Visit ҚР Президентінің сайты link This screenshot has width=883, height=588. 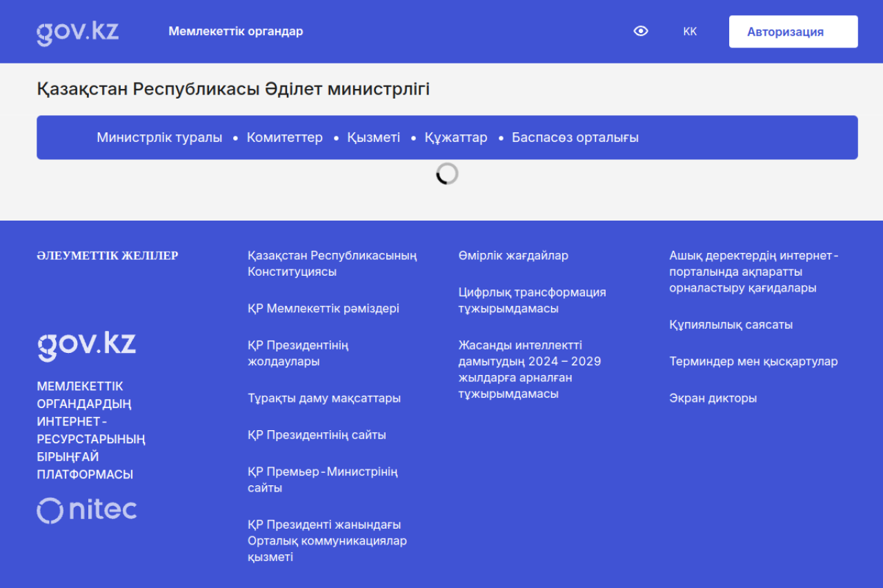pos(317,435)
